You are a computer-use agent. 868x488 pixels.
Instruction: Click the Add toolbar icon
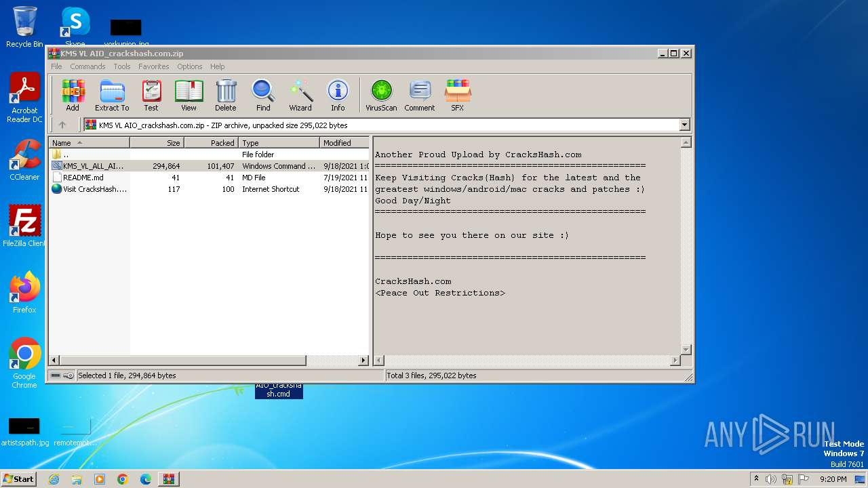(x=73, y=95)
